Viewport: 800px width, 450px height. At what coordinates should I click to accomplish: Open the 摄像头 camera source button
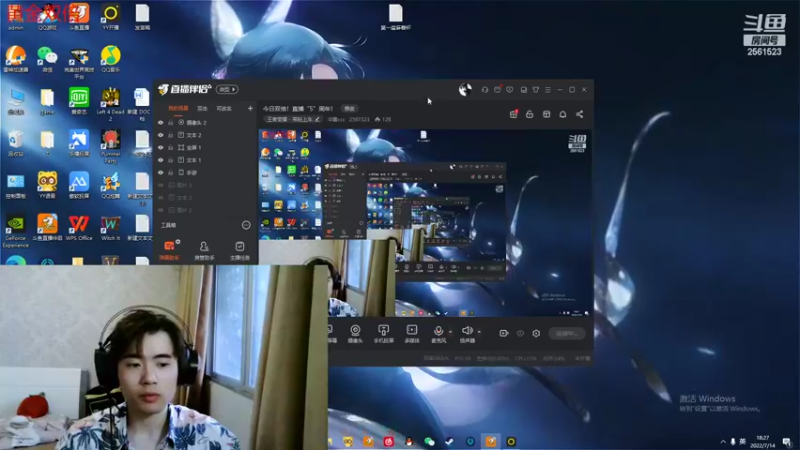click(x=355, y=334)
